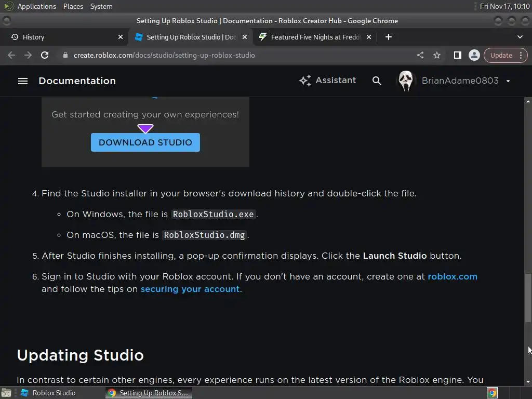Screen dimensions: 532x399
Task: Open a new tab with the plus button
Action: [x=389, y=37]
